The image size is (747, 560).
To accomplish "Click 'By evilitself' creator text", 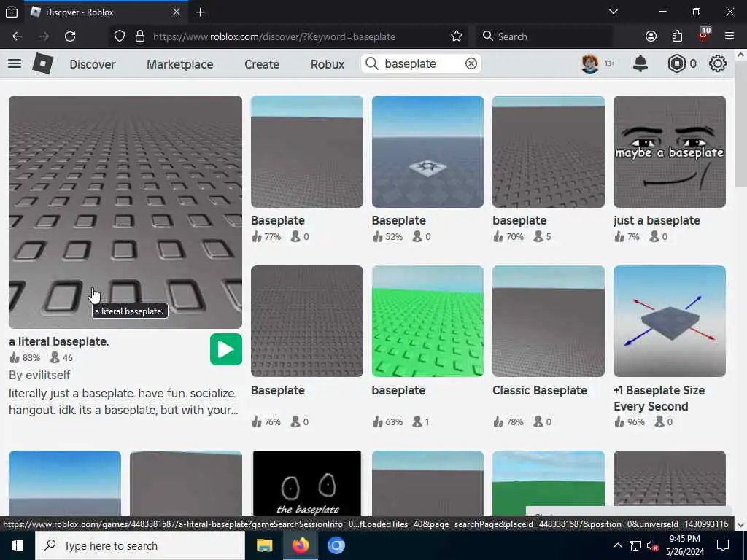I will (39, 376).
